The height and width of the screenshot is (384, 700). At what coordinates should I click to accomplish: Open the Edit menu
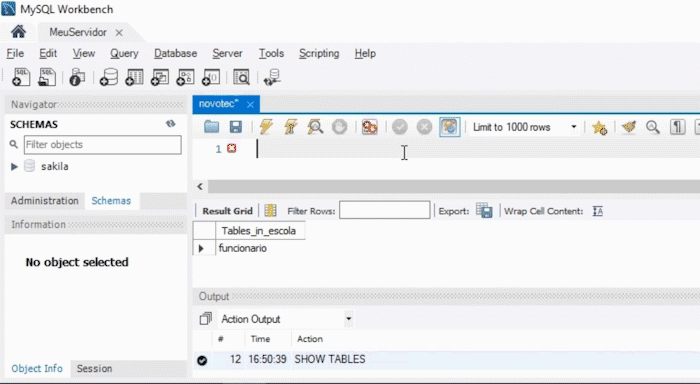point(48,53)
